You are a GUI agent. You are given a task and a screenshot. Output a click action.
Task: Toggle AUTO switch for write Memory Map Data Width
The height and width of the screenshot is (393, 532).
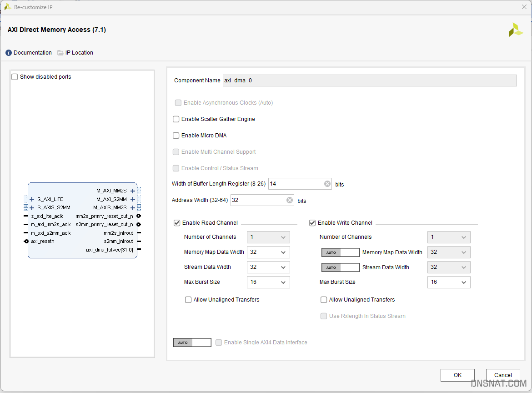(x=340, y=252)
